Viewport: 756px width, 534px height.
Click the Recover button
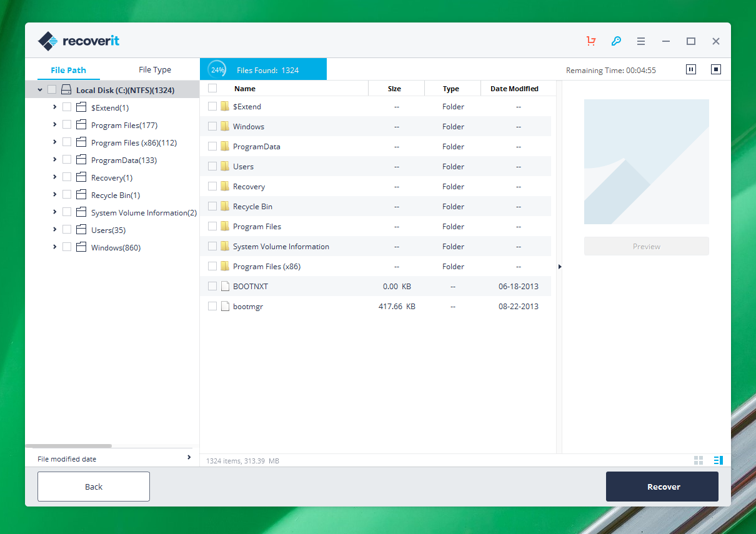click(x=662, y=487)
